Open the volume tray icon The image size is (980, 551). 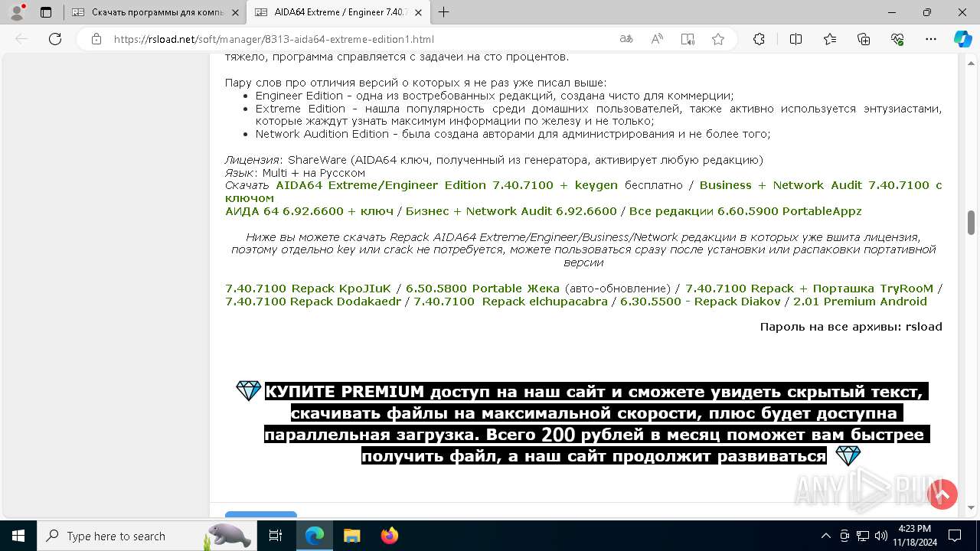(880, 536)
